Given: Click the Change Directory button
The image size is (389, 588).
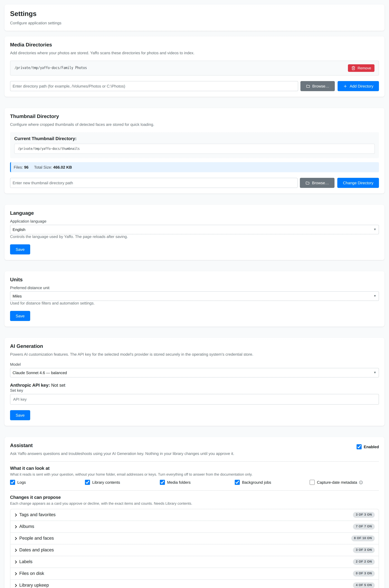Looking at the screenshot, I should pyautogui.click(x=358, y=183).
